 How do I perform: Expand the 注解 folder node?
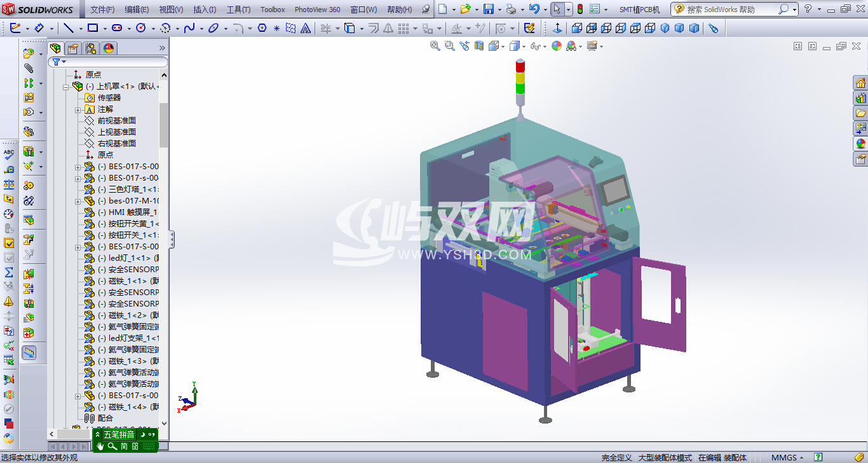78,109
